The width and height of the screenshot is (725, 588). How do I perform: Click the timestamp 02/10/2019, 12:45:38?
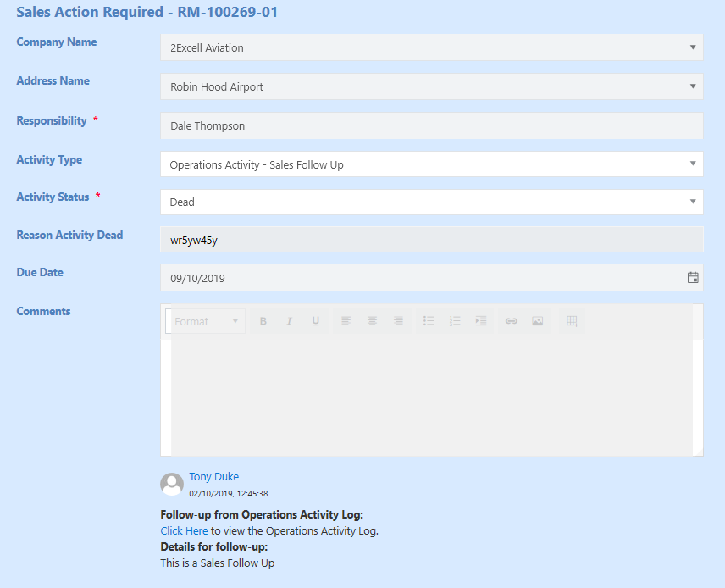click(229, 494)
